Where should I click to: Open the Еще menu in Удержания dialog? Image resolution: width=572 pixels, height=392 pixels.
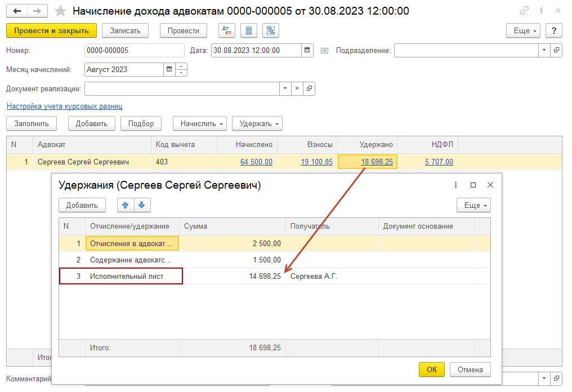[x=473, y=205]
